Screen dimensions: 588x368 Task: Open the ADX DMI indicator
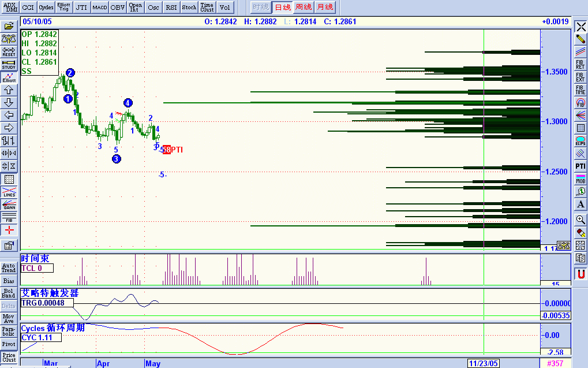10,7
